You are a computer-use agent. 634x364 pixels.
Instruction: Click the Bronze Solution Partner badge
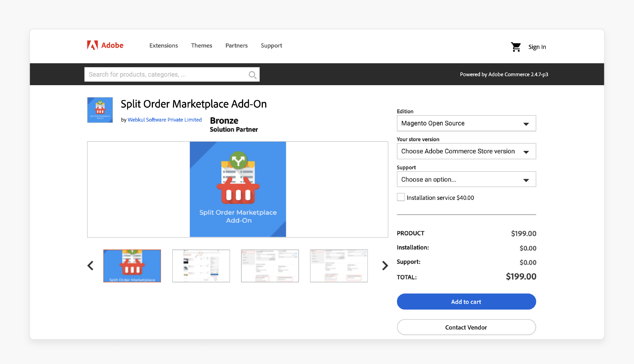click(234, 125)
